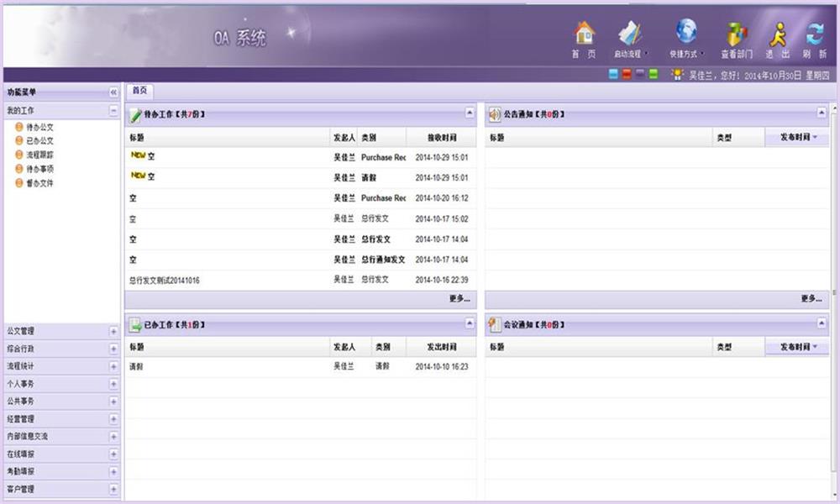Click the 公告通知 speaker panel icon
840x504 pixels.
495,114
